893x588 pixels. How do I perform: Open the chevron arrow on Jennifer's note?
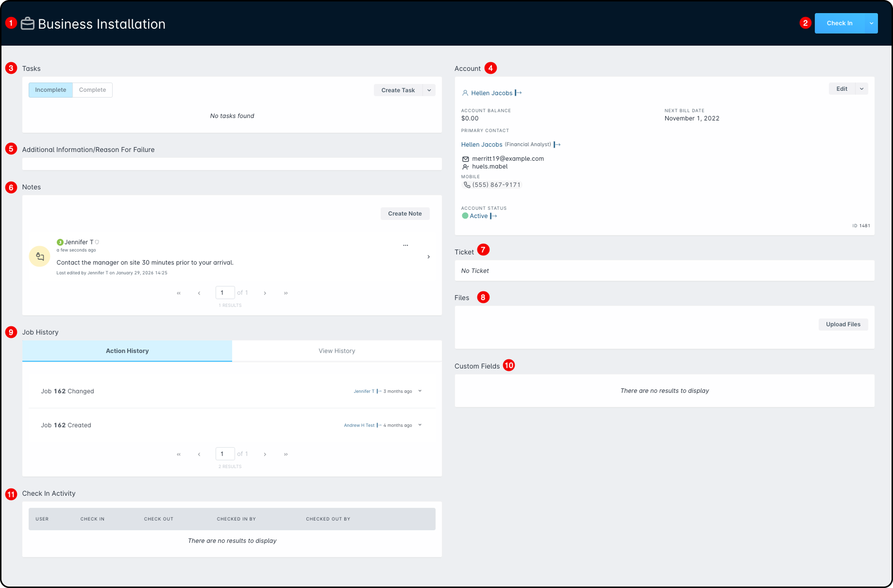pyautogui.click(x=428, y=257)
